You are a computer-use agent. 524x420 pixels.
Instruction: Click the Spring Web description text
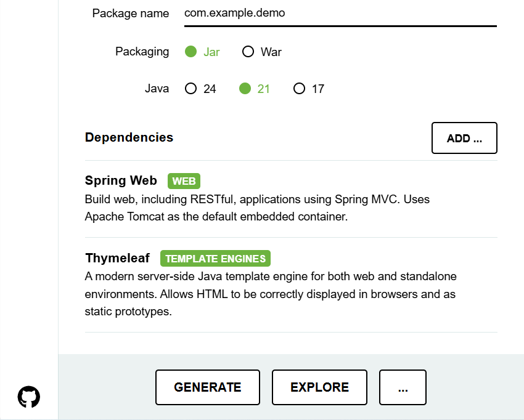point(256,208)
